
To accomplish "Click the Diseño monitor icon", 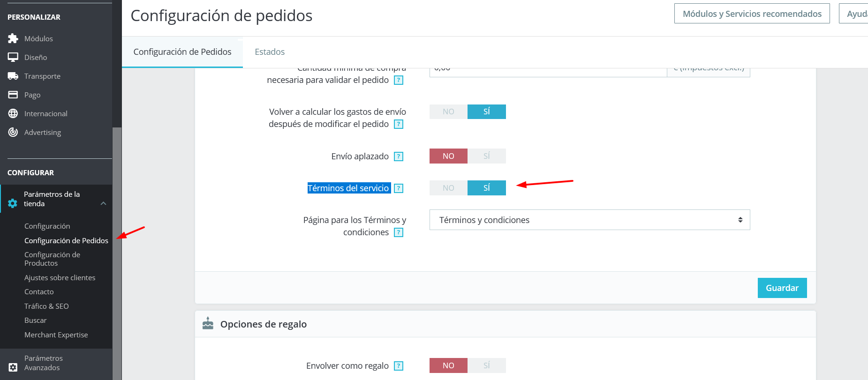I will click(x=13, y=57).
